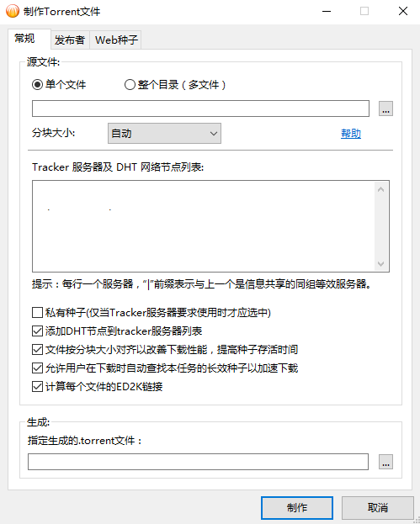Click the tracker list scroll-down arrow

tap(380, 263)
